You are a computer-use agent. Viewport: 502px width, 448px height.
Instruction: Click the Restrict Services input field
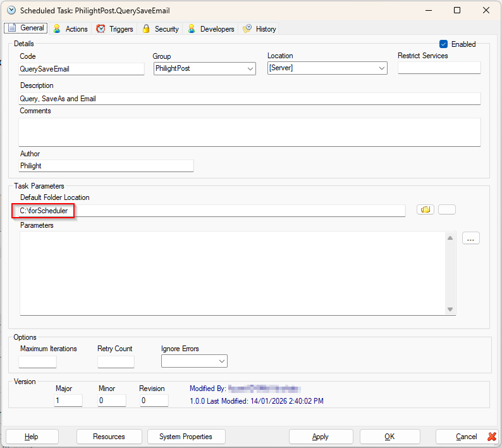[x=439, y=68]
